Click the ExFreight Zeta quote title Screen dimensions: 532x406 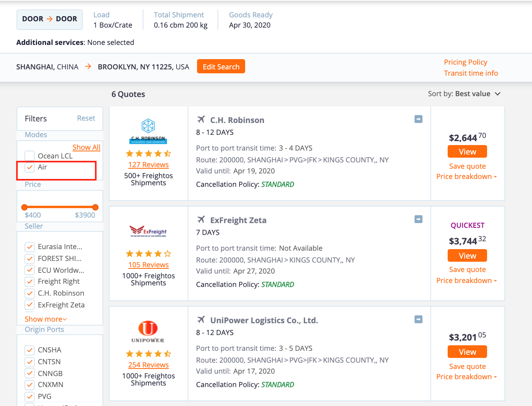pos(238,220)
